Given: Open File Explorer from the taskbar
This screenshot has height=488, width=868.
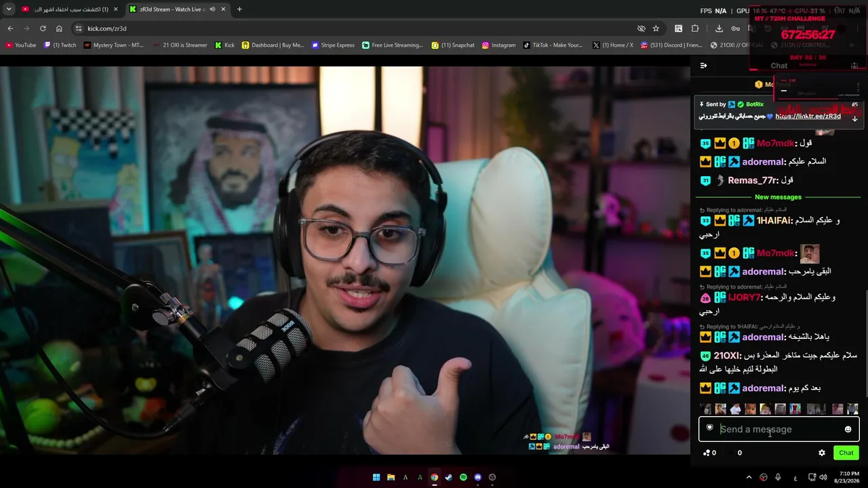Looking at the screenshot, I should pos(391,477).
